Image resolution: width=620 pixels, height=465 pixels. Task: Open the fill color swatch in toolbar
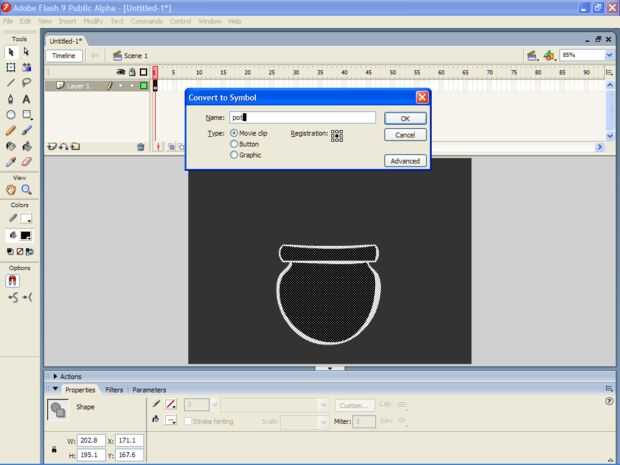(x=26, y=236)
